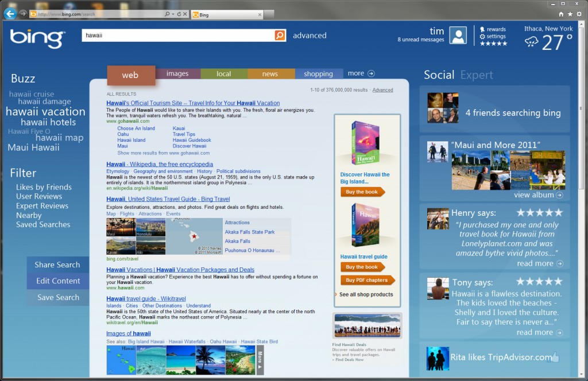Open the more search categories menu

[x=356, y=73]
